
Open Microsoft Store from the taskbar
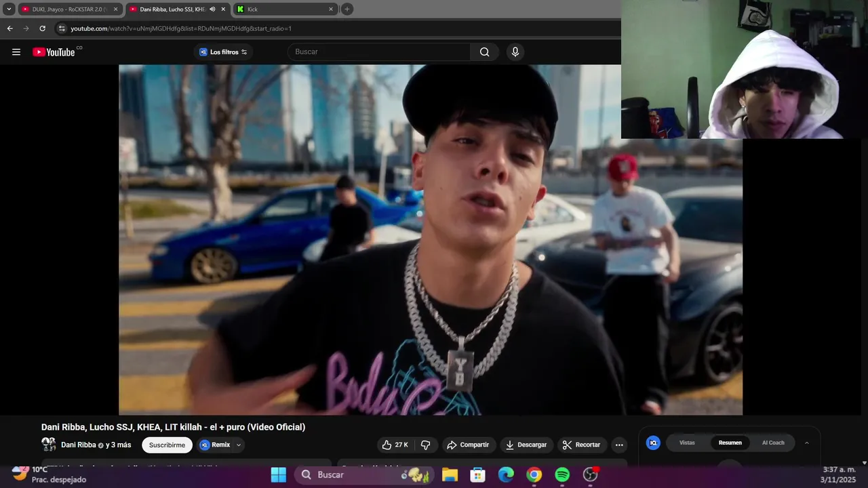[x=478, y=474]
